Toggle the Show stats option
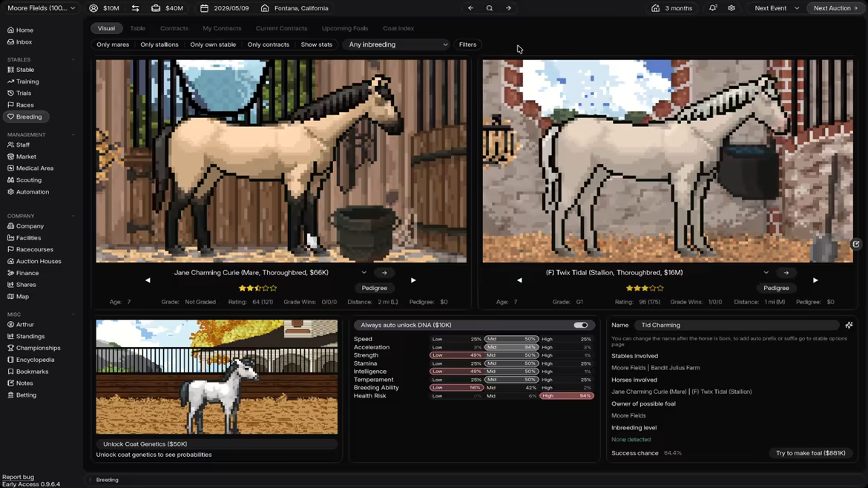 coord(317,44)
